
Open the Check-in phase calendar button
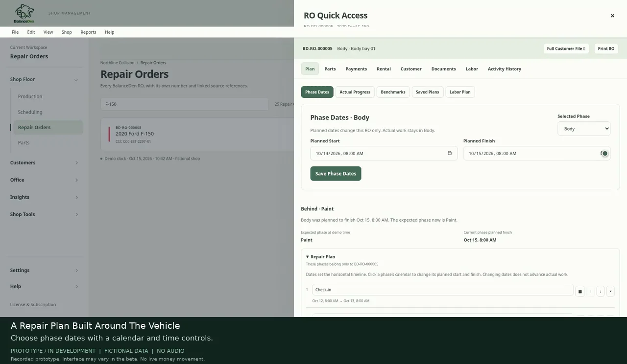(580, 291)
